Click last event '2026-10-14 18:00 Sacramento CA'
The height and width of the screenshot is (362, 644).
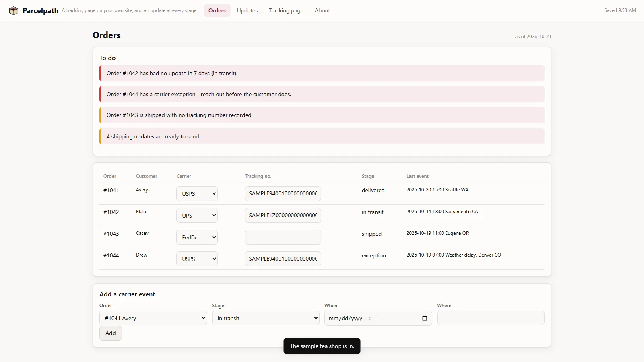(442, 212)
